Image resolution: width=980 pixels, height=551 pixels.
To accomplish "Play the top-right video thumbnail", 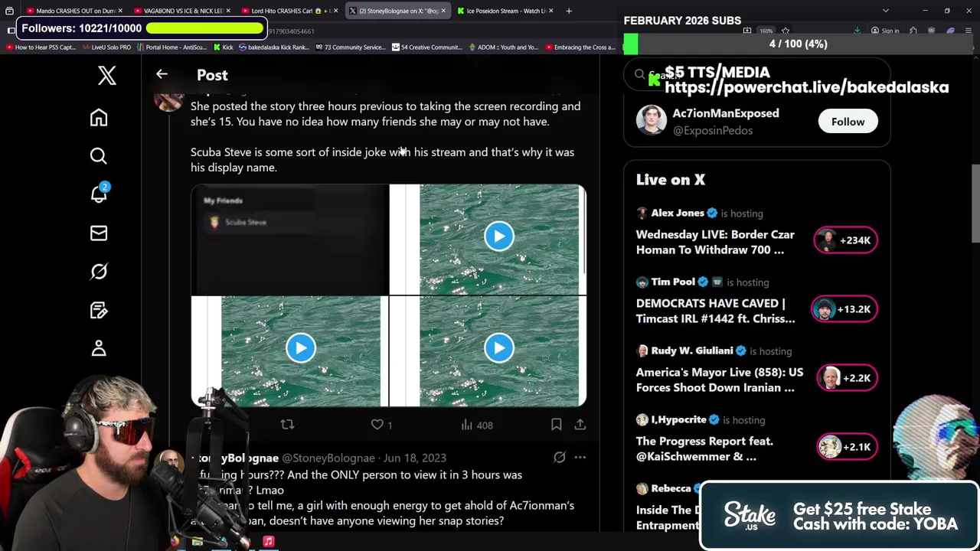I will (498, 236).
